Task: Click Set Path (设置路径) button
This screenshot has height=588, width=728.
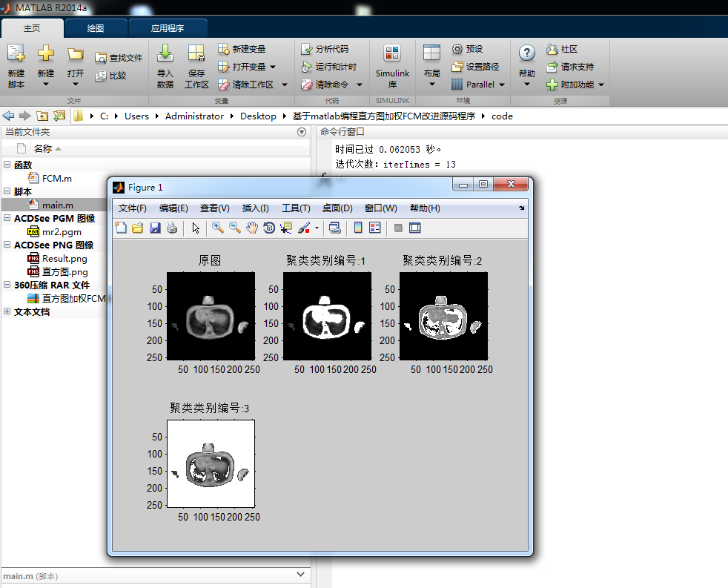Action: point(475,67)
